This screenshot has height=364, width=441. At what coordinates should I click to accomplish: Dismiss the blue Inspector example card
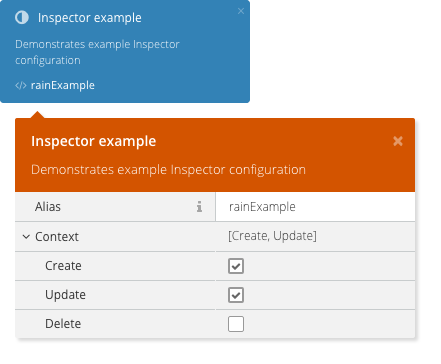click(241, 11)
